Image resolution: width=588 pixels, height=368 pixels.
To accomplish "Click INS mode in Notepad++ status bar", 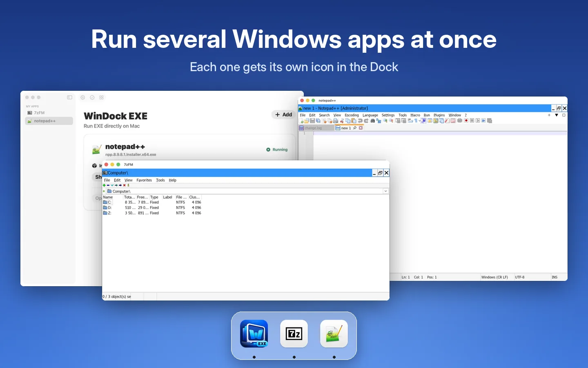I will pyautogui.click(x=555, y=277).
